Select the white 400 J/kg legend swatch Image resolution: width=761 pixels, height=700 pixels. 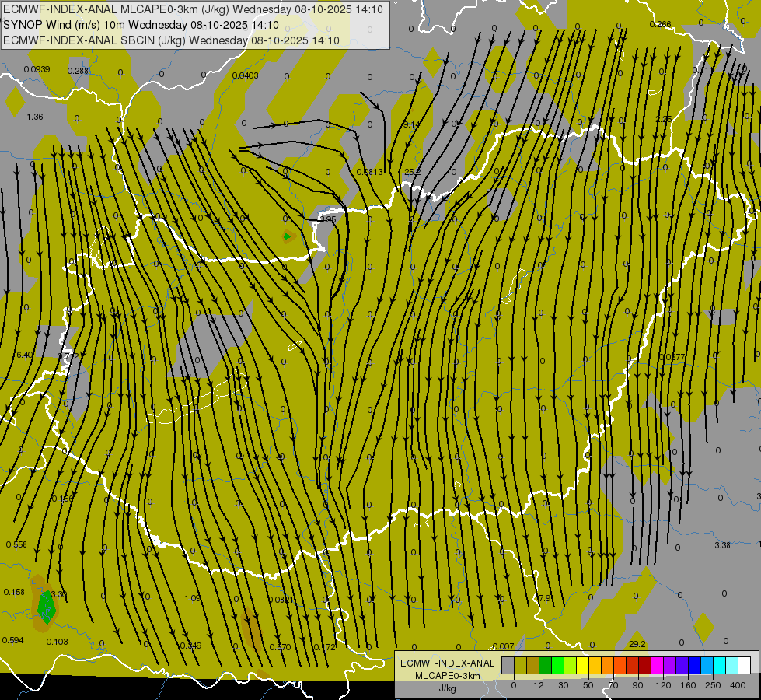(744, 665)
